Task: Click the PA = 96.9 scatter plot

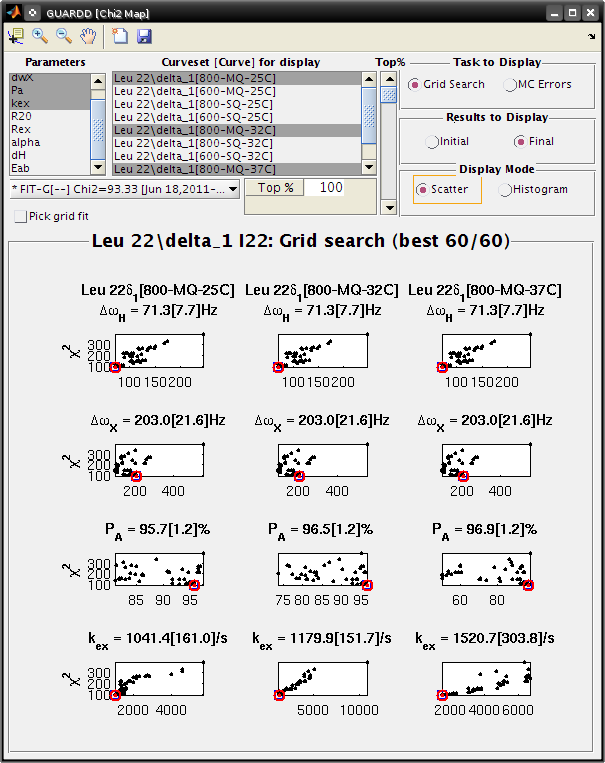Action: 486,569
